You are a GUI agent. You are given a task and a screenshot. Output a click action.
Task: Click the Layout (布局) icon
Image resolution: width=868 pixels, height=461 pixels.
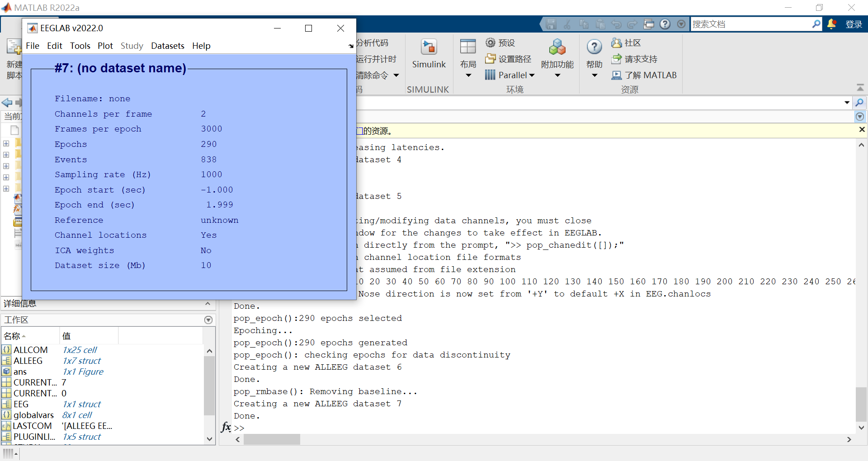pyautogui.click(x=468, y=47)
